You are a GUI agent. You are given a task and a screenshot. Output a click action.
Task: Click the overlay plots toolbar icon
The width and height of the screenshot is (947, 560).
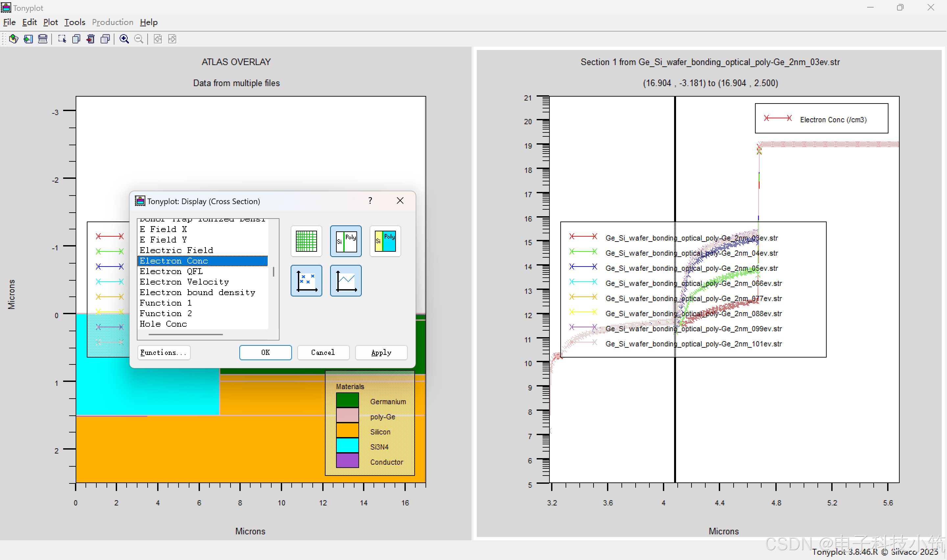tap(105, 39)
